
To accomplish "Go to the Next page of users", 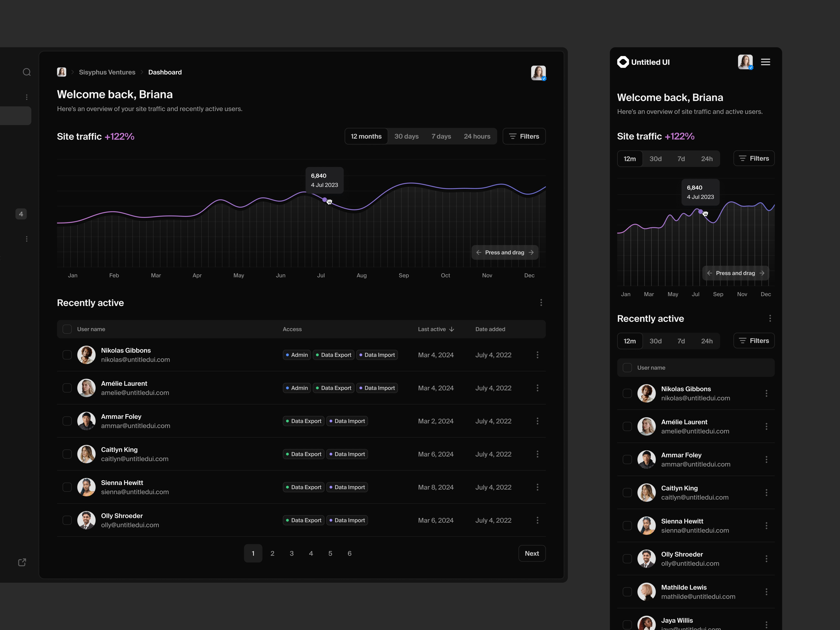I will (x=532, y=553).
